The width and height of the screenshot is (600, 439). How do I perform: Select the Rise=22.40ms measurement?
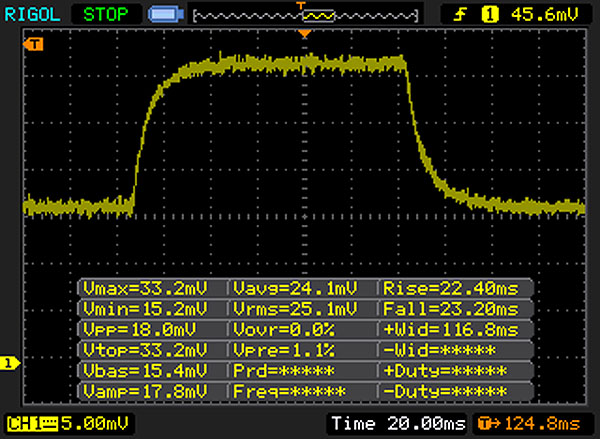[451, 288]
